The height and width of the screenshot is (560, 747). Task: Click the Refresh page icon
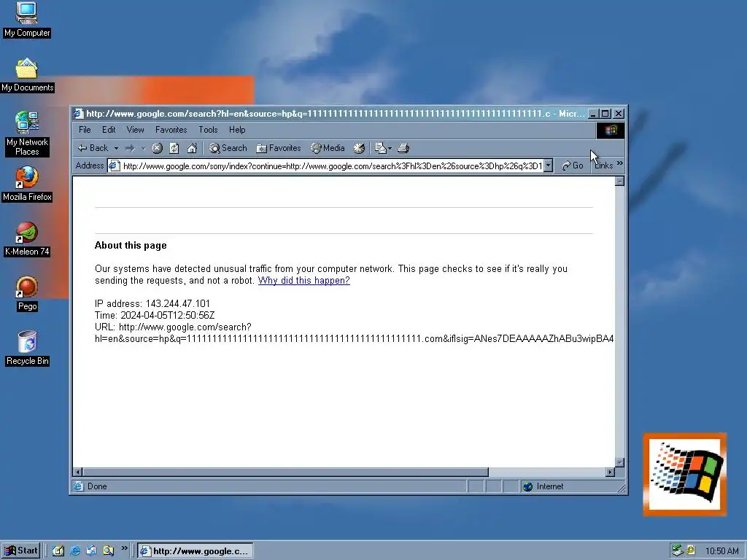[174, 148]
